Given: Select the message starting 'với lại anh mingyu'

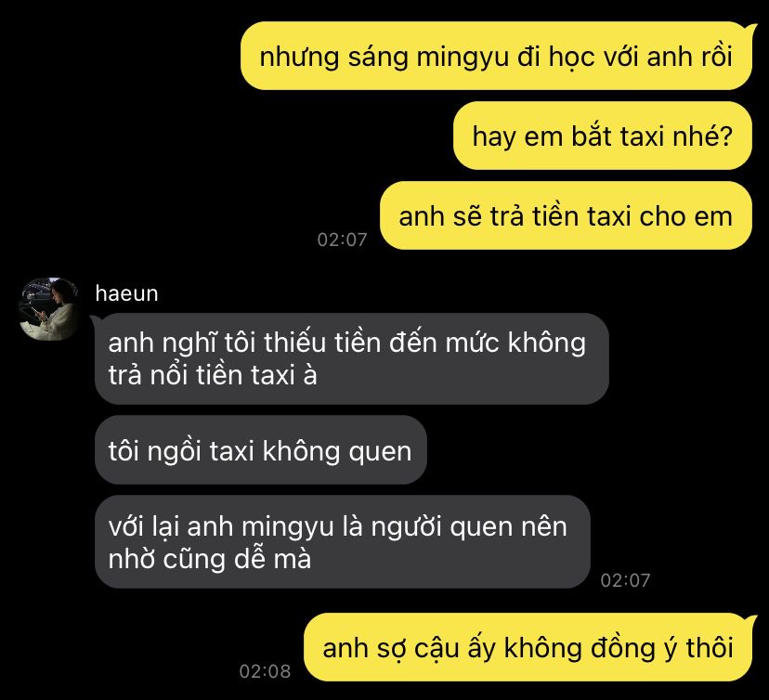Looking at the screenshot, I should point(343,541).
